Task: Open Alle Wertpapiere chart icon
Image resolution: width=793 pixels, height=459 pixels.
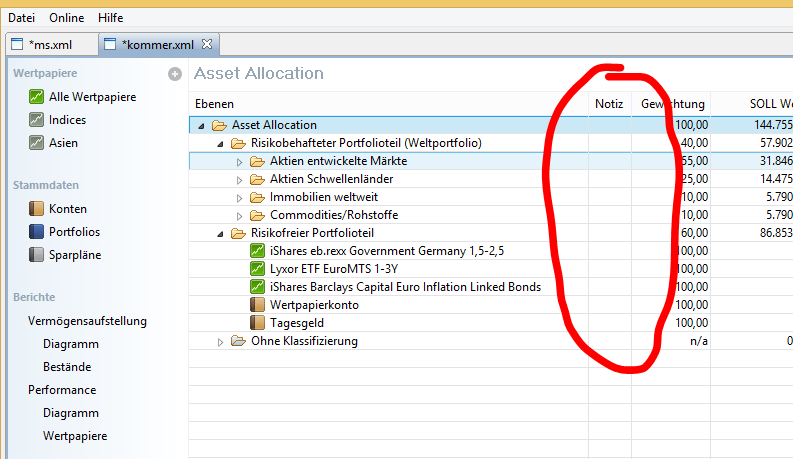Action: [36, 97]
